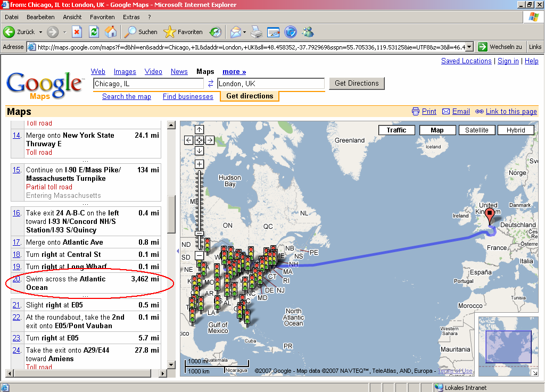Open direction step 15 link
This screenshot has height=392, width=545.
[16, 170]
